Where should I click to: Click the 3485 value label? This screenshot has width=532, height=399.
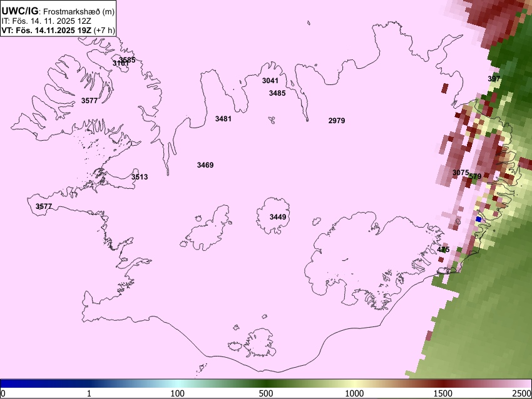[x=277, y=93]
